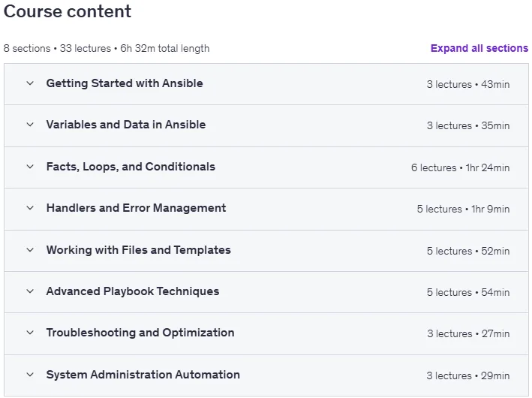Open Facts, Loops, and Conditionals section title
The height and width of the screenshot is (398, 532).
pos(131,167)
